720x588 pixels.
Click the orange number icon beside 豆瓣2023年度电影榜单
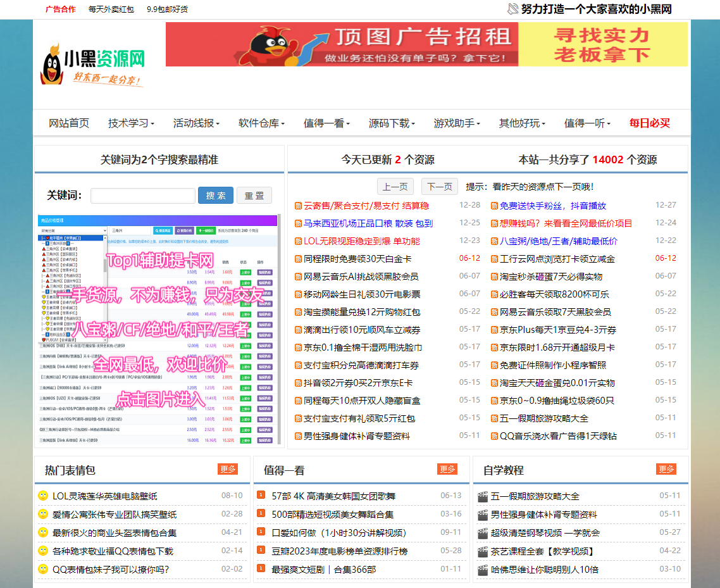(261, 550)
